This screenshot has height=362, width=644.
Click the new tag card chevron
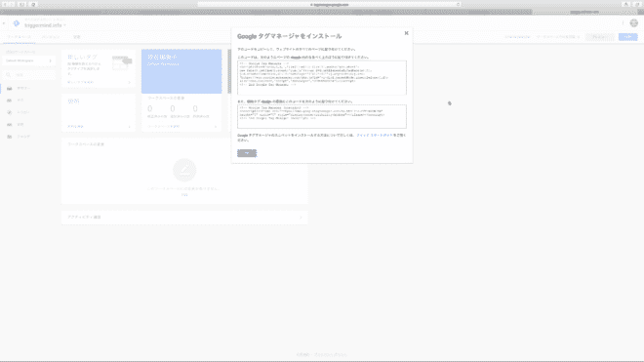(130, 83)
